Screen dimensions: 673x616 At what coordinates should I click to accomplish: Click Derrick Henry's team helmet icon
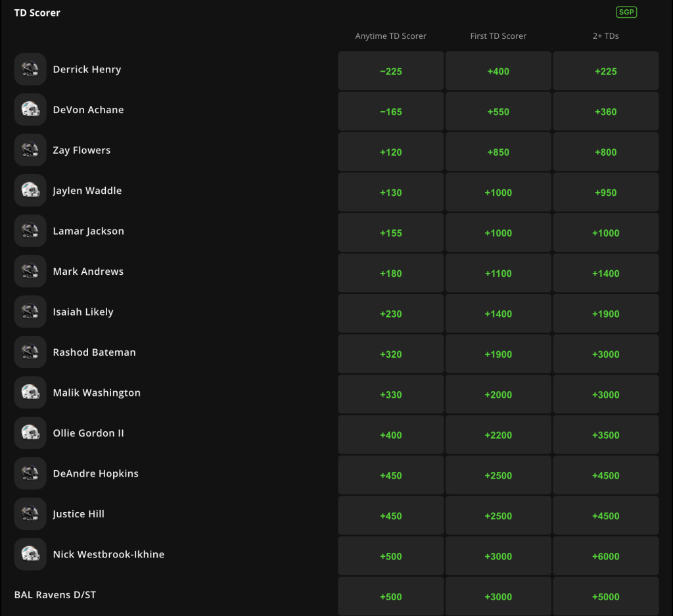point(30,70)
